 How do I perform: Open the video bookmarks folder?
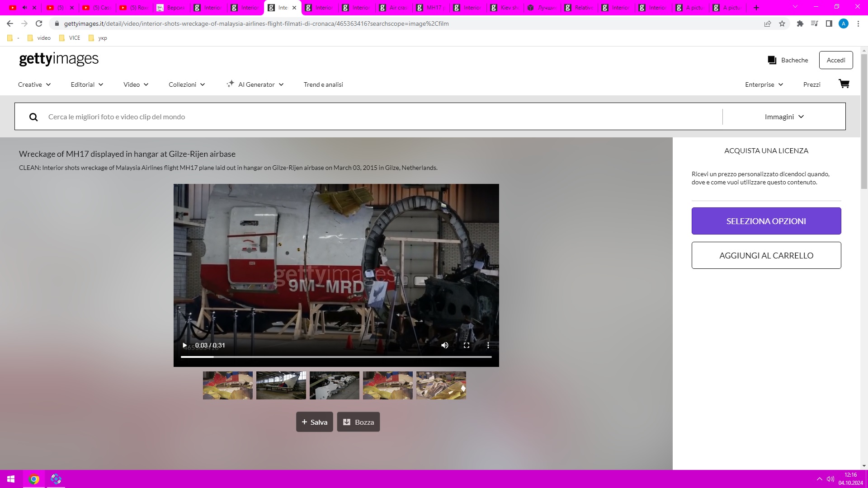click(x=39, y=38)
